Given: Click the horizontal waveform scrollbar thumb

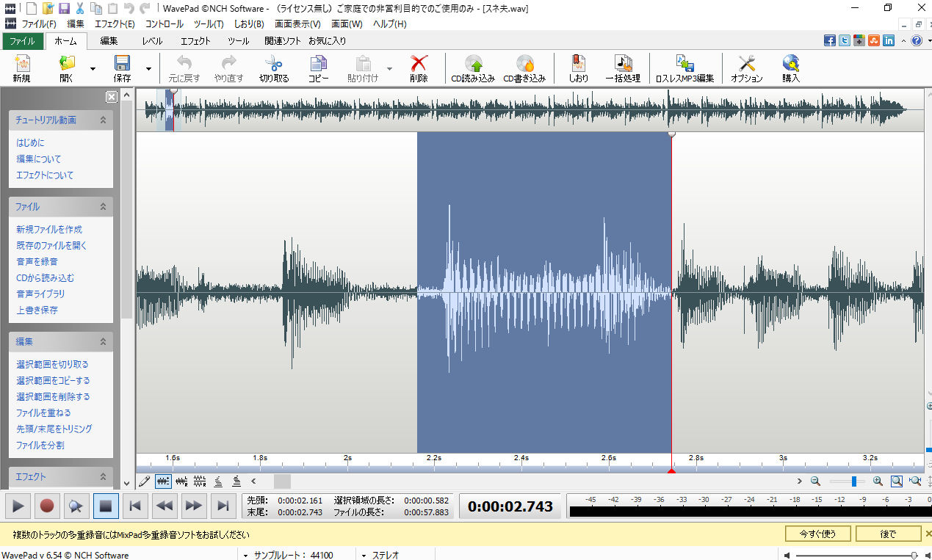Looking at the screenshot, I should point(282,481).
